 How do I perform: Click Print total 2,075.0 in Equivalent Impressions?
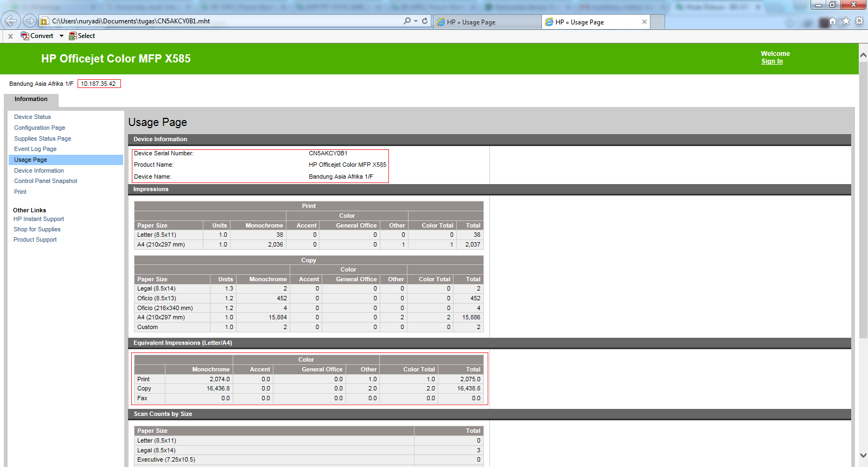[470, 379]
